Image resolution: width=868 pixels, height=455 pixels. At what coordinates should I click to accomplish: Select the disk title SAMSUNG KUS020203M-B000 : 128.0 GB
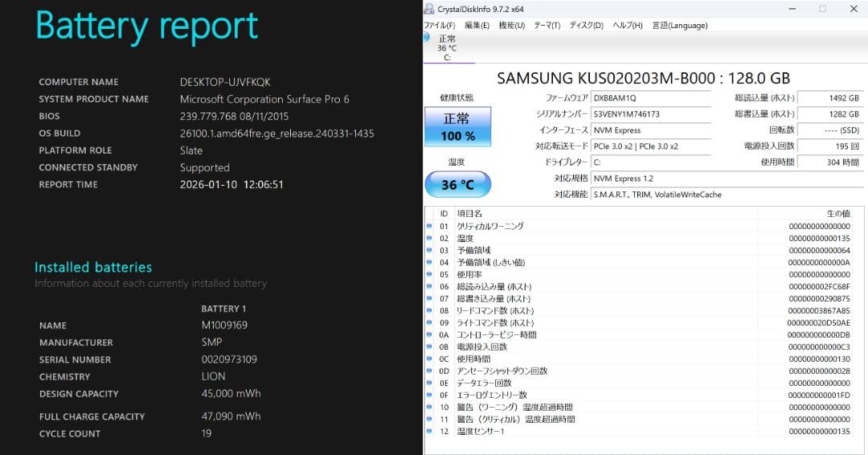click(x=643, y=78)
